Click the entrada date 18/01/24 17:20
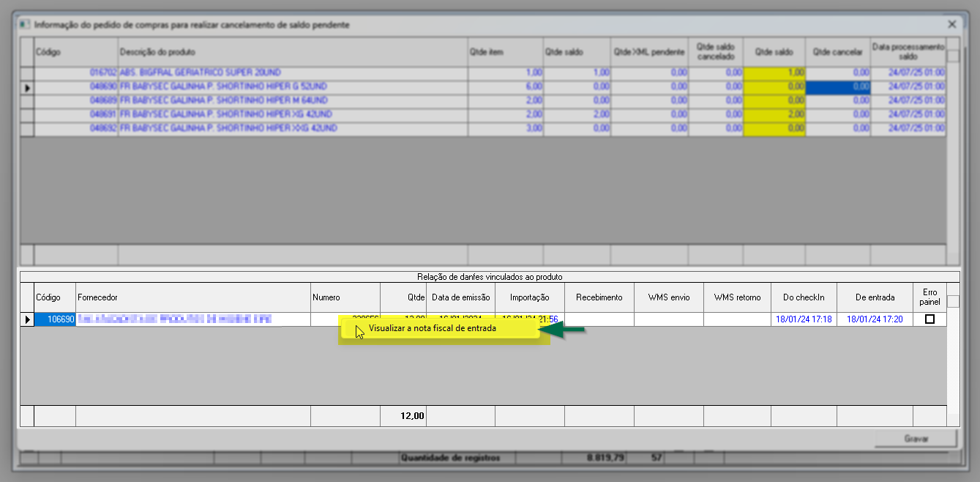 [875, 319]
